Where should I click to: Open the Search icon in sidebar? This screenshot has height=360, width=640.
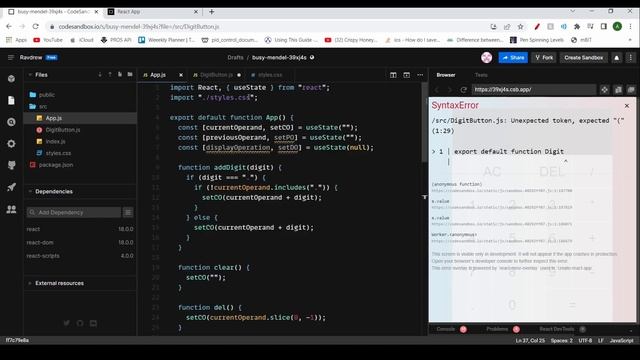(11, 122)
